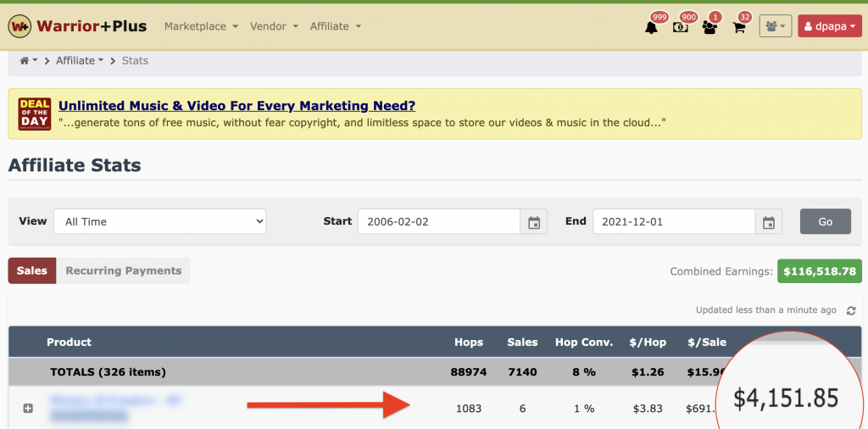Open the Affiliate breadcrumb dropdown

coord(80,61)
